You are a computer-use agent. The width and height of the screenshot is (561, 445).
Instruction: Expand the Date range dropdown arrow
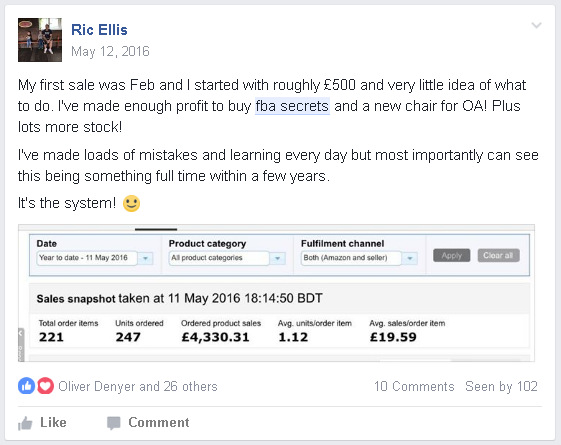[x=145, y=258]
